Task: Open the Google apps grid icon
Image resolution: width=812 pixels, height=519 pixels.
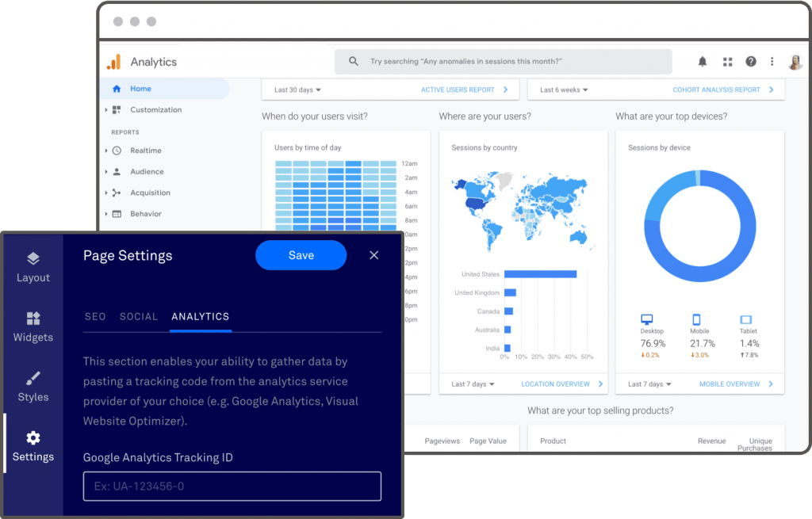Action: tap(727, 62)
